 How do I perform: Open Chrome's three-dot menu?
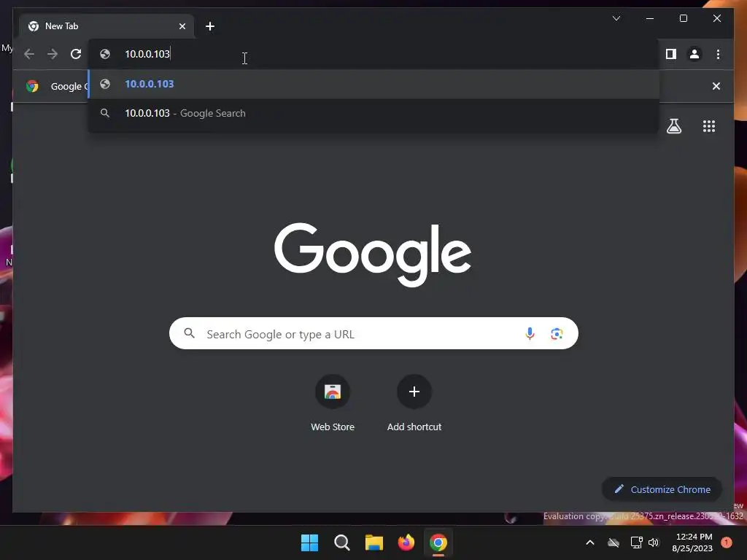(x=718, y=54)
